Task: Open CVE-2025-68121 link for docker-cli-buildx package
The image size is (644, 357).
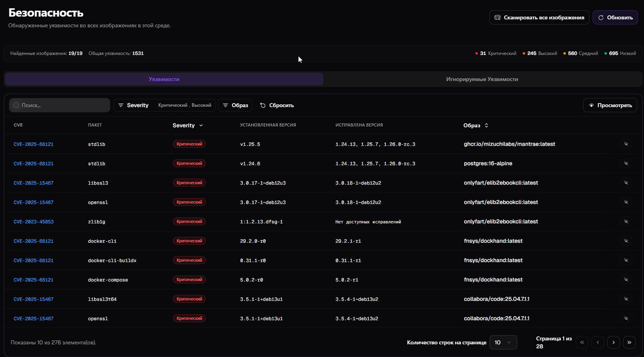Action: click(34, 261)
